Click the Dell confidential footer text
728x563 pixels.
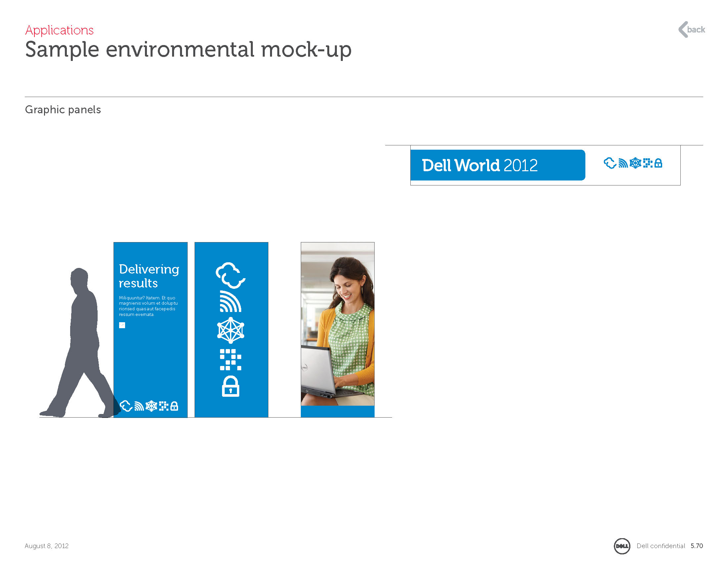pos(661,546)
